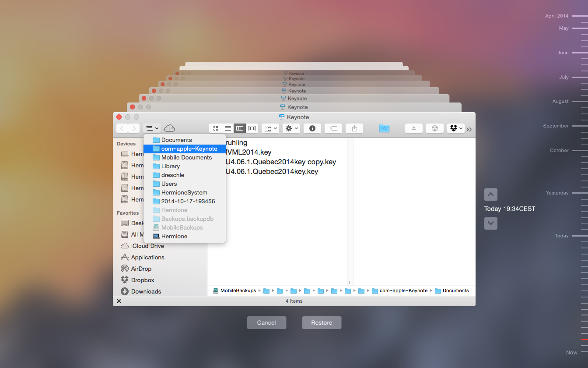This screenshot has height=368, width=588.
Task: Jump to Now on the timeline
Action: click(x=572, y=353)
